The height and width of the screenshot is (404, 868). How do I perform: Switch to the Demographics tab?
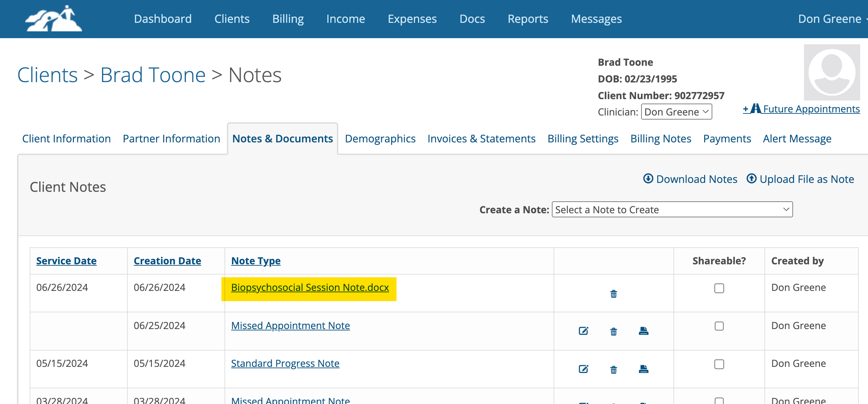point(380,138)
